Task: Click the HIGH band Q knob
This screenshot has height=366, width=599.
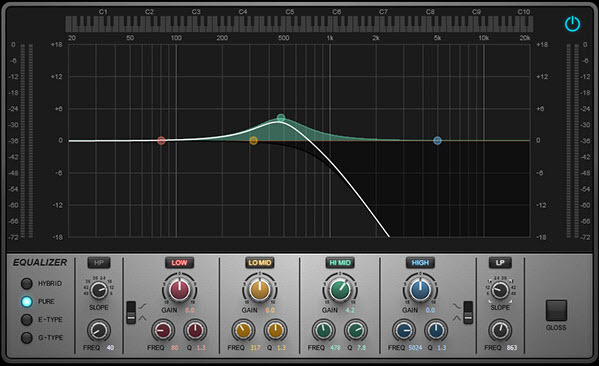Action: (x=436, y=330)
